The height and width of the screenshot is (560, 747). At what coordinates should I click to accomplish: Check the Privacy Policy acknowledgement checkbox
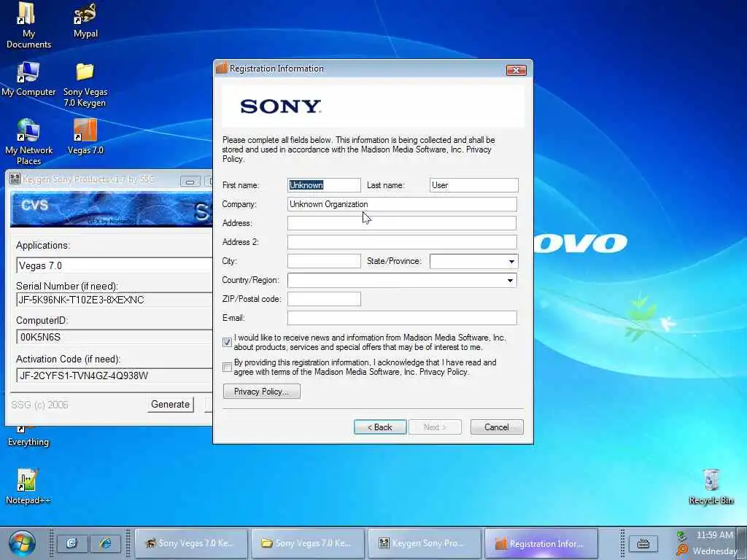point(228,367)
